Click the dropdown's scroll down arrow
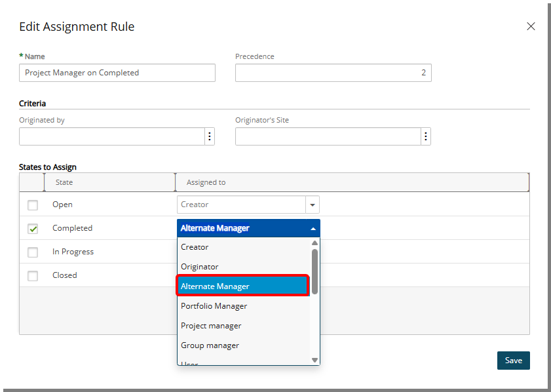Screen dimensions: 551x392 315,359
